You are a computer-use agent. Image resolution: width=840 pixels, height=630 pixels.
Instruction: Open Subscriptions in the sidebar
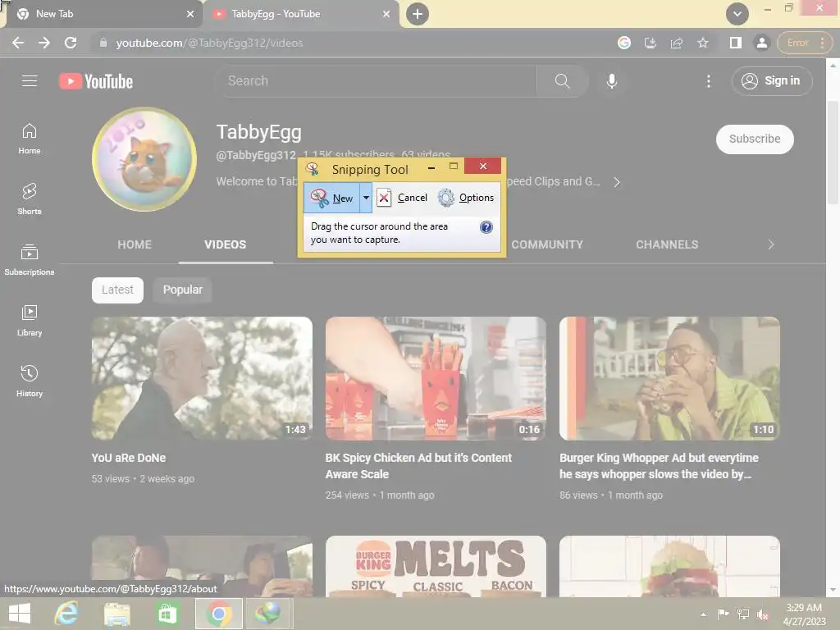30,259
